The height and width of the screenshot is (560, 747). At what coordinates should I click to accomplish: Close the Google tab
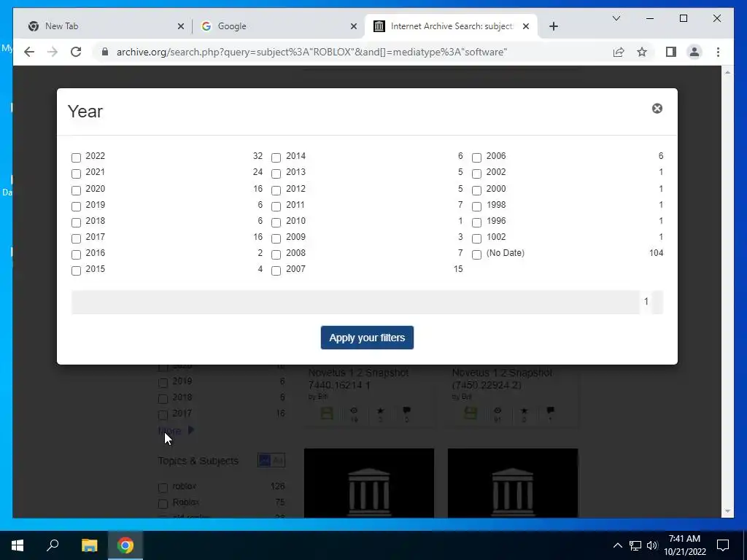pos(354,26)
